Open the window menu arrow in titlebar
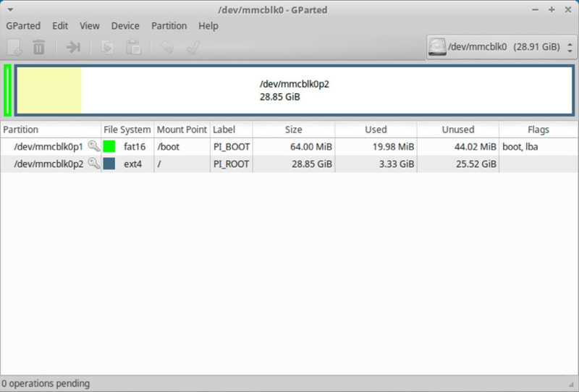Screen dimensions: 579x392 click(10, 10)
